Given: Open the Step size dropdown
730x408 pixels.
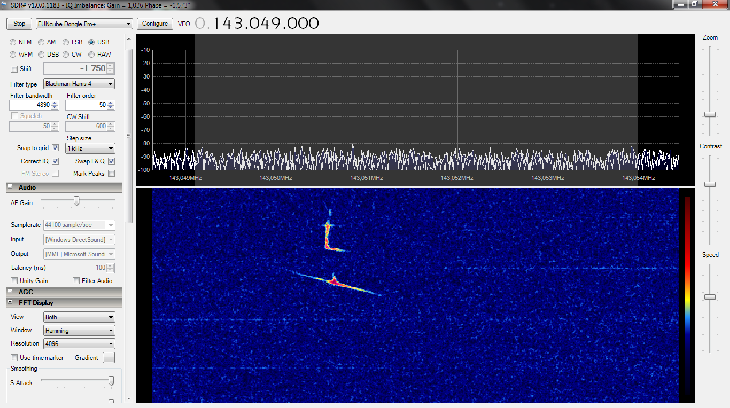Looking at the screenshot, I should [90, 147].
